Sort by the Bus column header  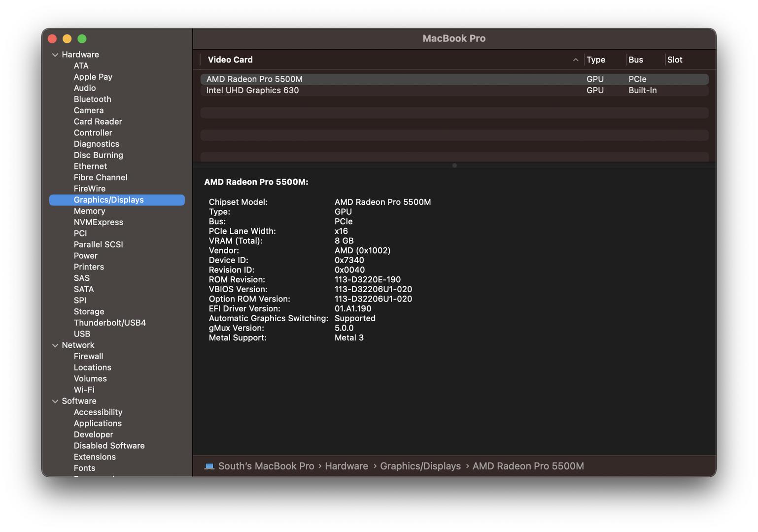point(635,60)
